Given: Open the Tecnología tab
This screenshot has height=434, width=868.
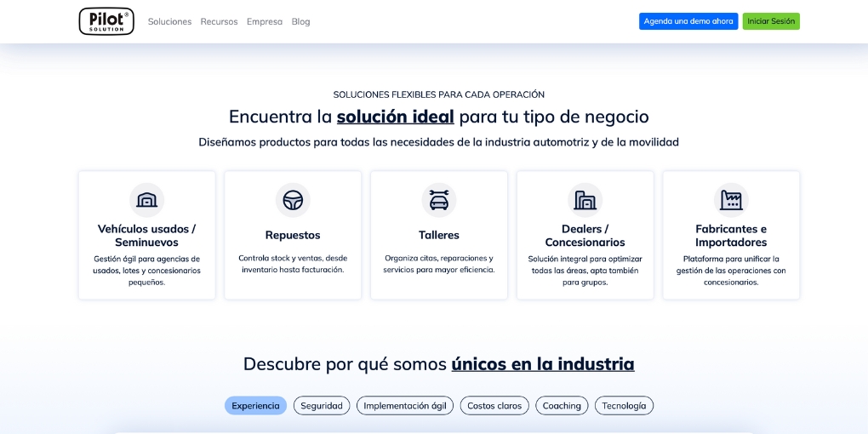Looking at the screenshot, I should pos(624,406).
